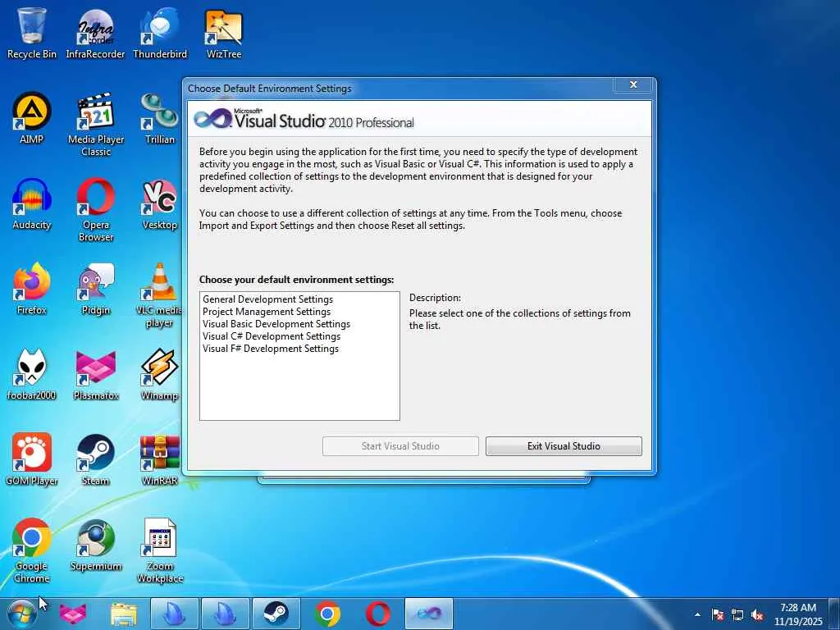Open Opera from the taskbar

coord(378,614)
